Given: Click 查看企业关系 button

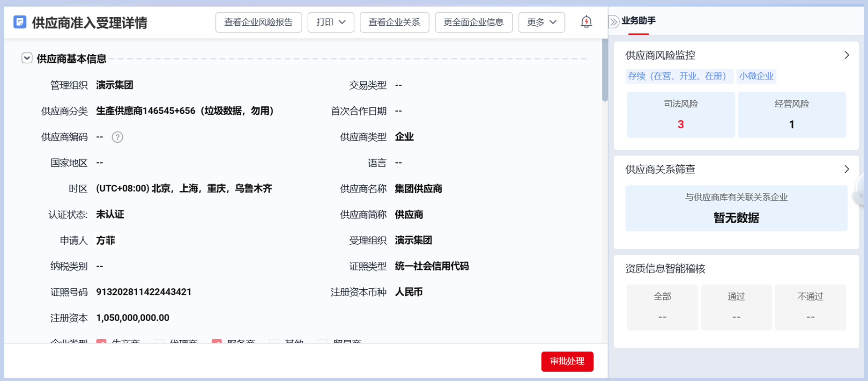Looking at the screenshot, I should (x=394, y=22).
